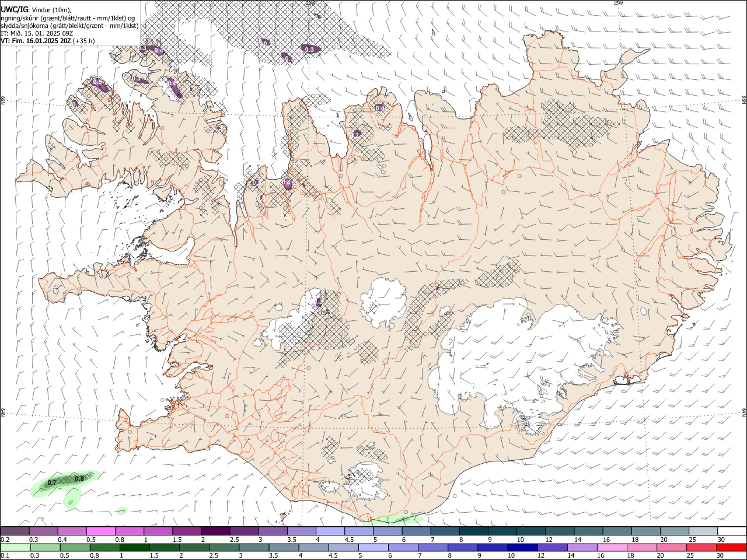Click the violet swatch at lower-scale 12

pyautogui.click(x=551, y=548)
